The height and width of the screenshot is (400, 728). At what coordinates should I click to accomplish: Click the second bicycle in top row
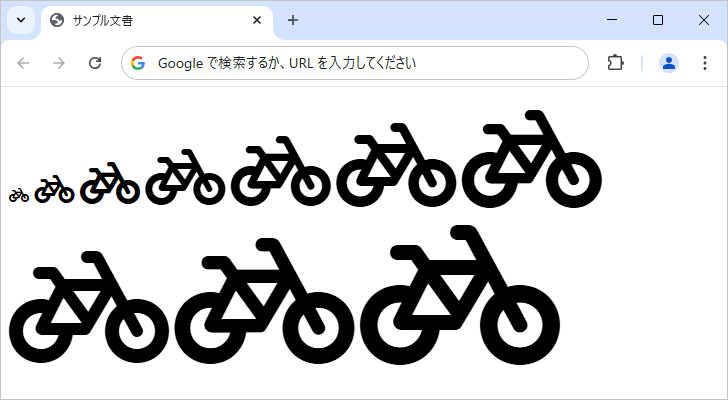point(54,189)
